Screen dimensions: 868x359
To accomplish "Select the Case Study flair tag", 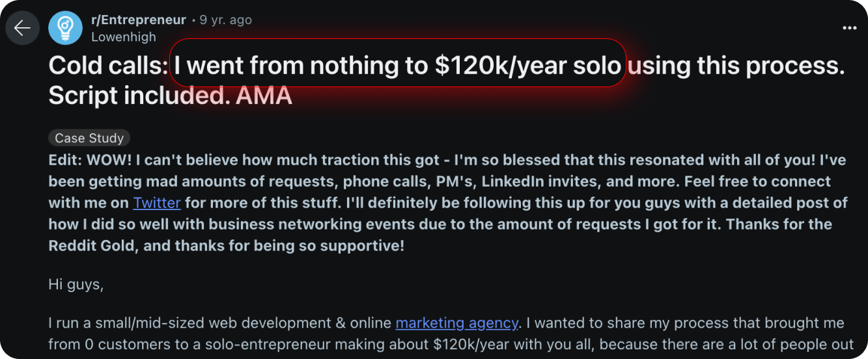I will tap(89, 138).
